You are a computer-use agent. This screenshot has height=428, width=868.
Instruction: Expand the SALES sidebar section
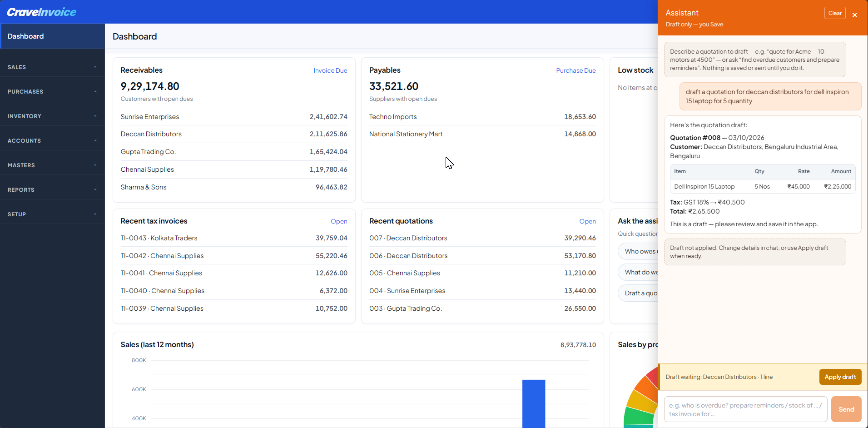click(52, 67)
